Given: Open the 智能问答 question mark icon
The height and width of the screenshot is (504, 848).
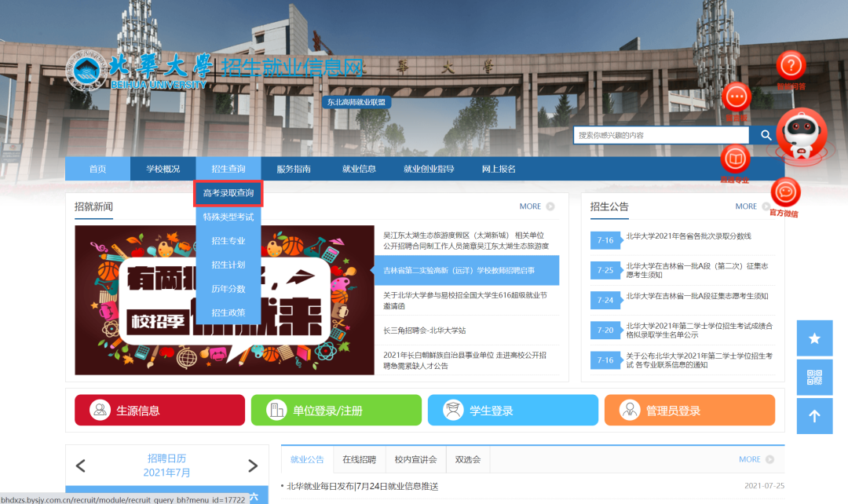Looking at the screenshot, I should [x=791, y=66].
